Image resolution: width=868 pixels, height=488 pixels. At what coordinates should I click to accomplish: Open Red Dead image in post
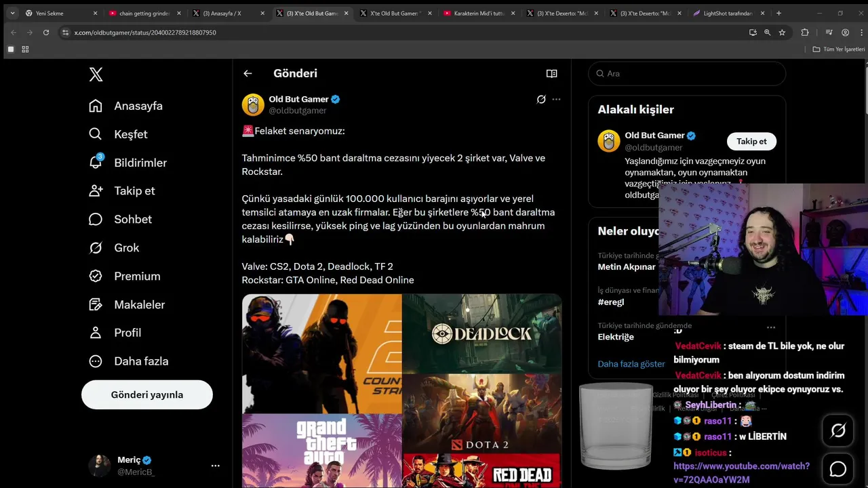click(482, 471)
